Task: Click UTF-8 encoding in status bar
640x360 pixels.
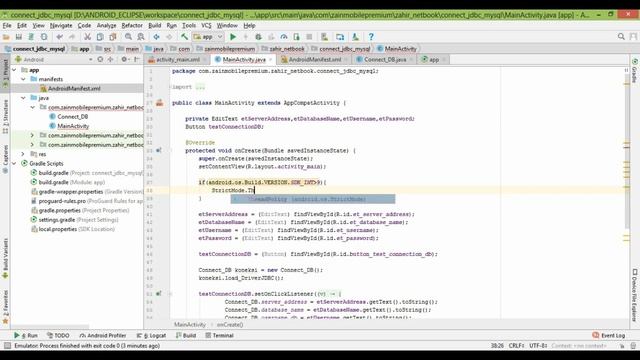Action: click(538, 346)
